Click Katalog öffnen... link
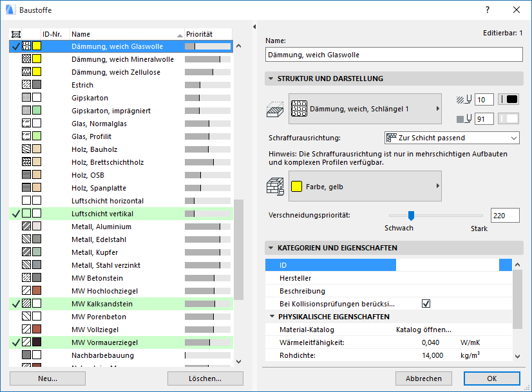This screenshot has height=392, width=532. 424,330
